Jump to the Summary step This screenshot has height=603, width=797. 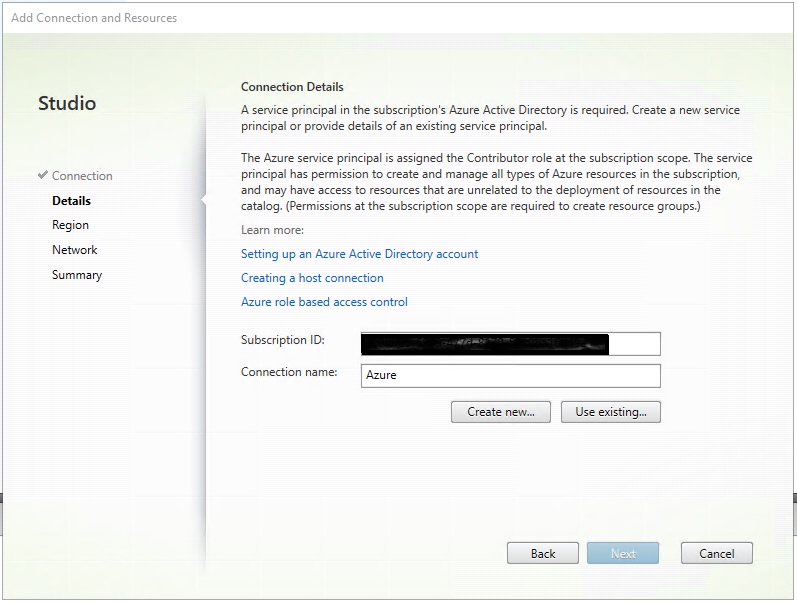pos(77,275)
